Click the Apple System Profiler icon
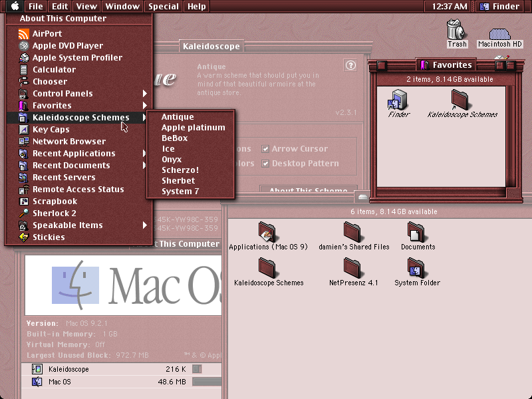The width and height of the screenshot is (532, 399). point(23,58)
